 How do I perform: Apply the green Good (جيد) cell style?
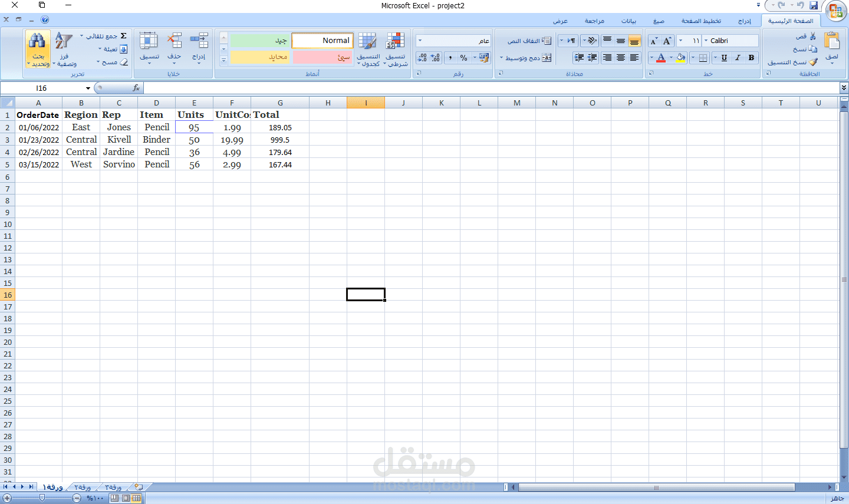pyautogui.click(x=260, y=40)
